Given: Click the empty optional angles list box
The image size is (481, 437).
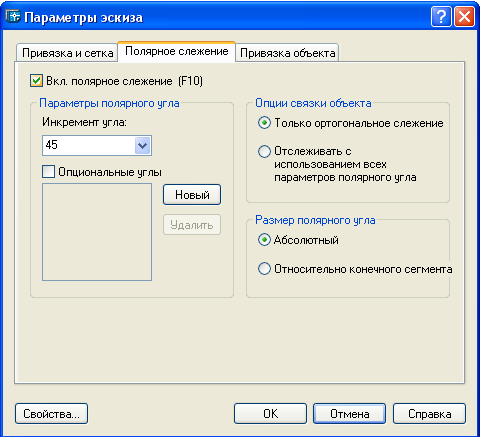Looking at the screenshot, I should click(x=97, y=232).
